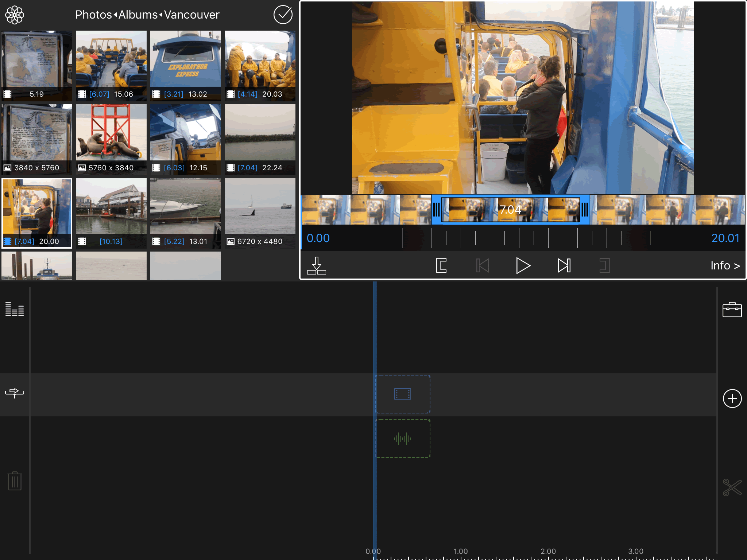Select the scissors split tool
This screenshot has width=747, height=560.
point(732,487)
